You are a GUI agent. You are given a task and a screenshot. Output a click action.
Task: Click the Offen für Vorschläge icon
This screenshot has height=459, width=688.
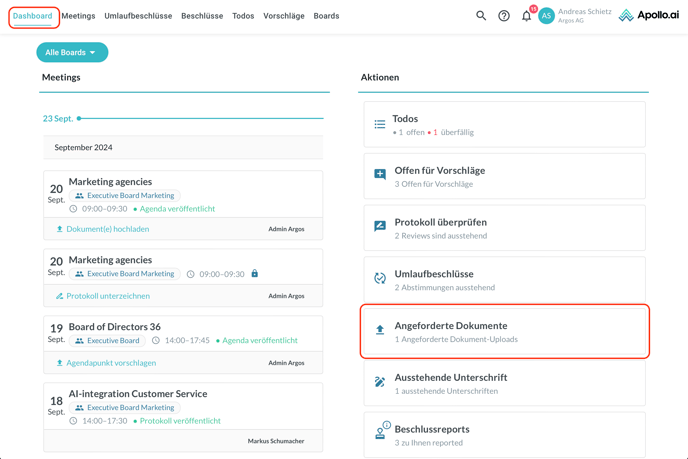[x=380, y=175]
